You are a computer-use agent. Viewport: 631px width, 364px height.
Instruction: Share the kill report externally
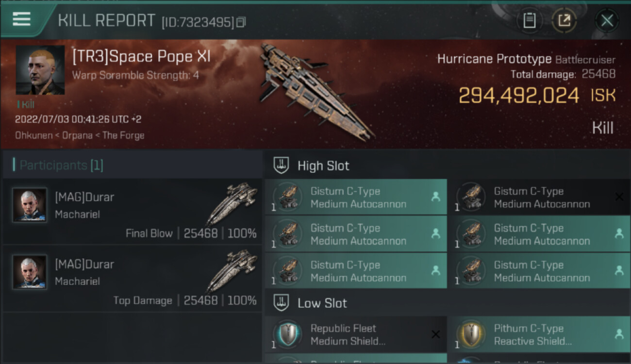coord(564,20)
